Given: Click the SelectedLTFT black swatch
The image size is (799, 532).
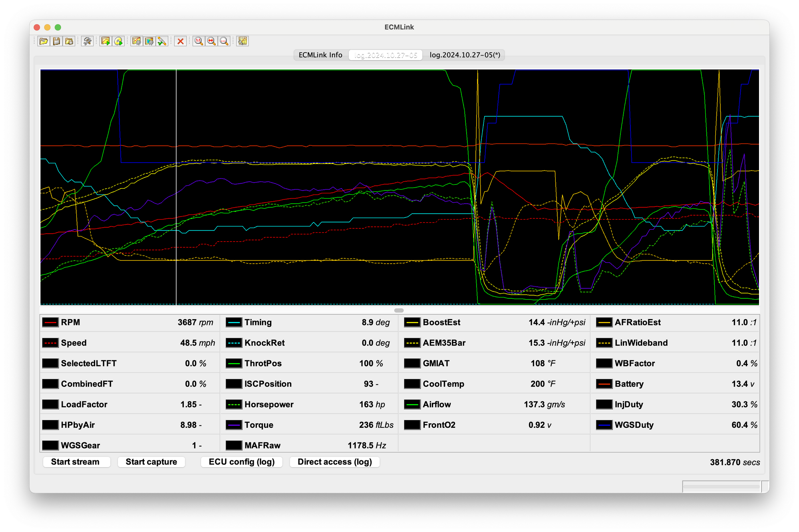Looking at the screenshot, I should [50, 363].
